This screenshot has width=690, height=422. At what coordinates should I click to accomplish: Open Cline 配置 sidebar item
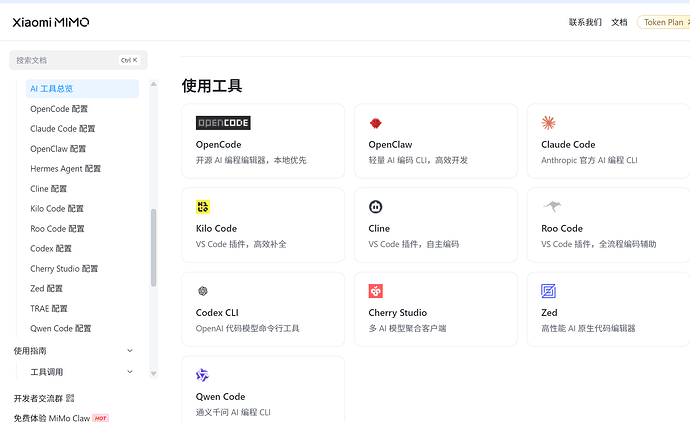pyautogui.click(x=48, y=188)
